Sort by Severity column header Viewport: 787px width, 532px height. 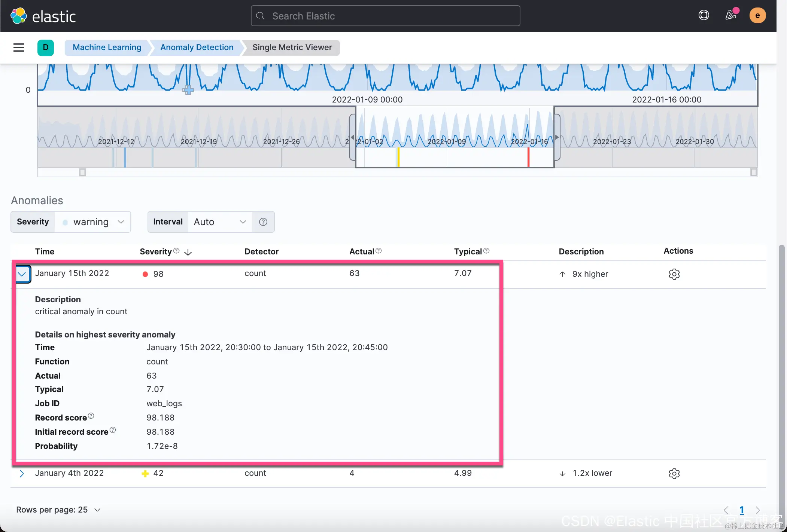tap(156, 252)
